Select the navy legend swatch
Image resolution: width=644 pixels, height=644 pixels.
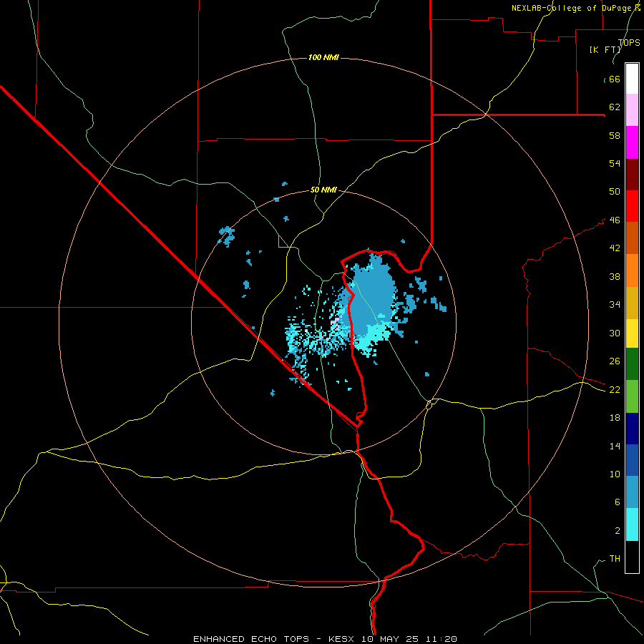coord(632,429)
